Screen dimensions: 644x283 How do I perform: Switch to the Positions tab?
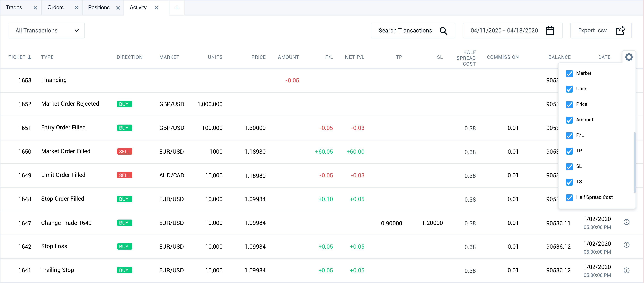point(99,7)
